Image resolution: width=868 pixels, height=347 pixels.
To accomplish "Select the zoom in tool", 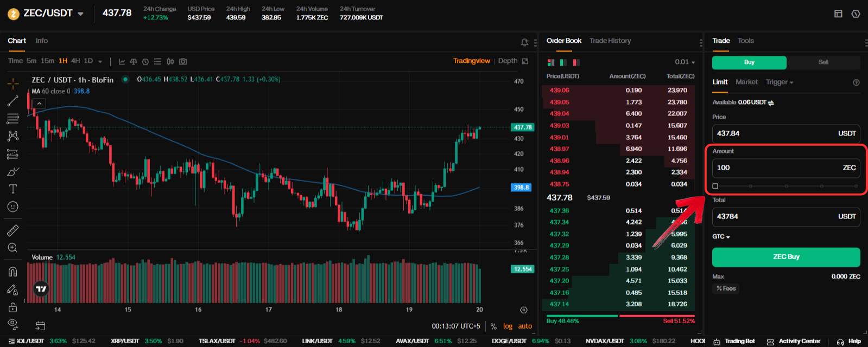I will pyautogui.click(x=13, y=248).
